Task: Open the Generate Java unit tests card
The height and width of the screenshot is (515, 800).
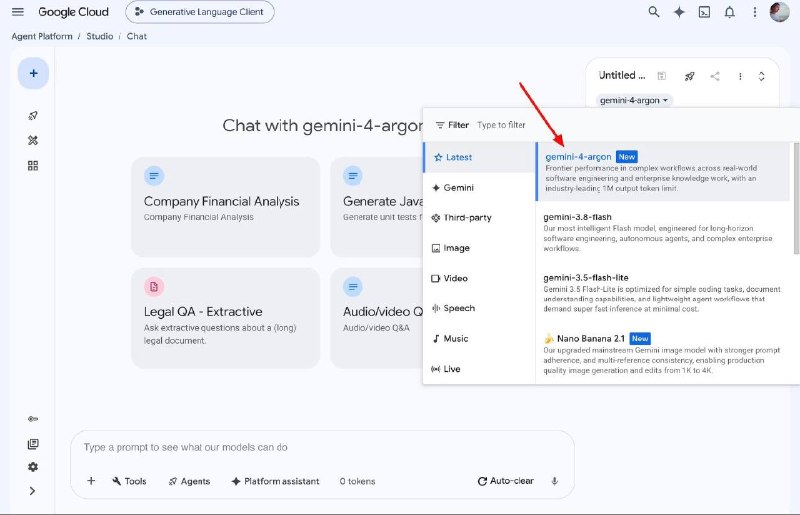Action: click(377, 207)
